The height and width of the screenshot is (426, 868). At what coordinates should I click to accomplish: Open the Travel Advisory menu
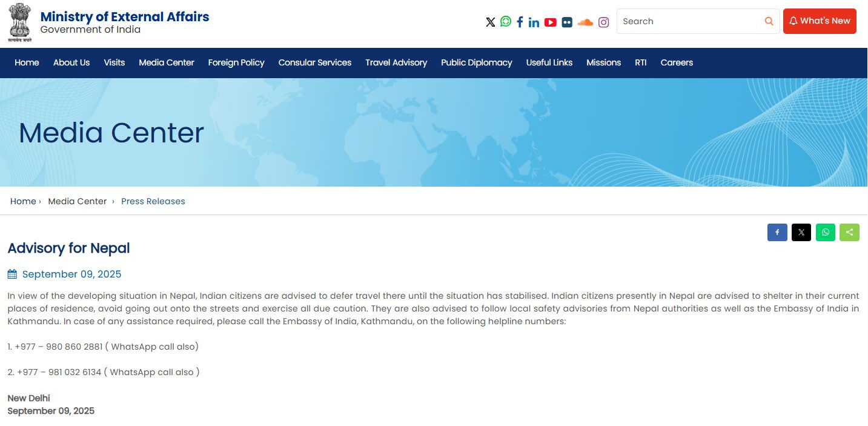396,62
